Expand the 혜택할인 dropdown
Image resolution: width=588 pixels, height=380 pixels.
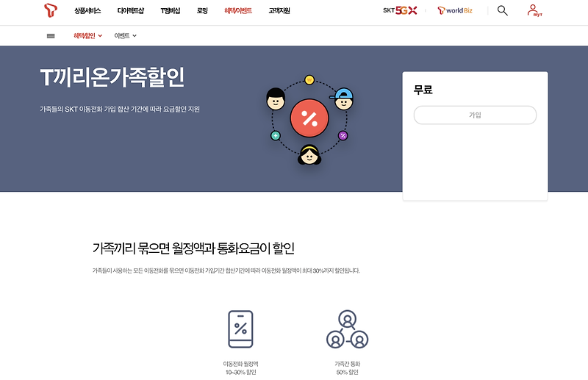click(x=87, y=35)
